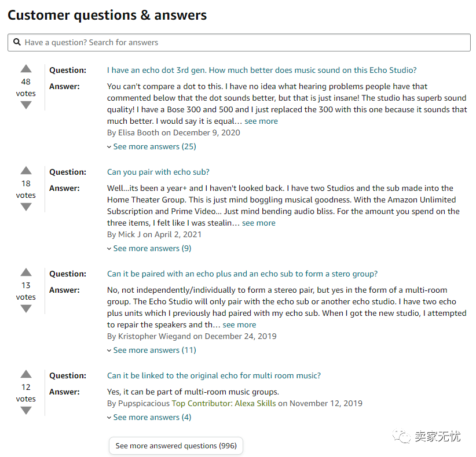Screen dimensions: 476x457
Task: Upvote the echo plus stereo group question
Action: click(x=26, y=272)
